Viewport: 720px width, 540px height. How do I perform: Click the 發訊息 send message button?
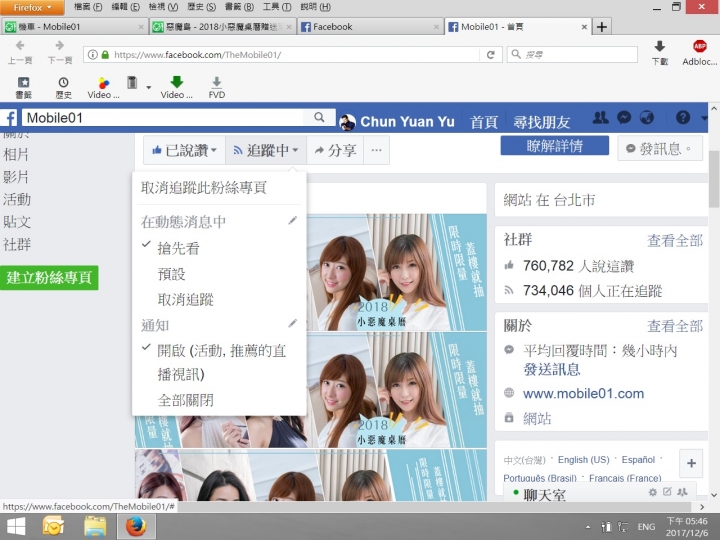[660, 148]
